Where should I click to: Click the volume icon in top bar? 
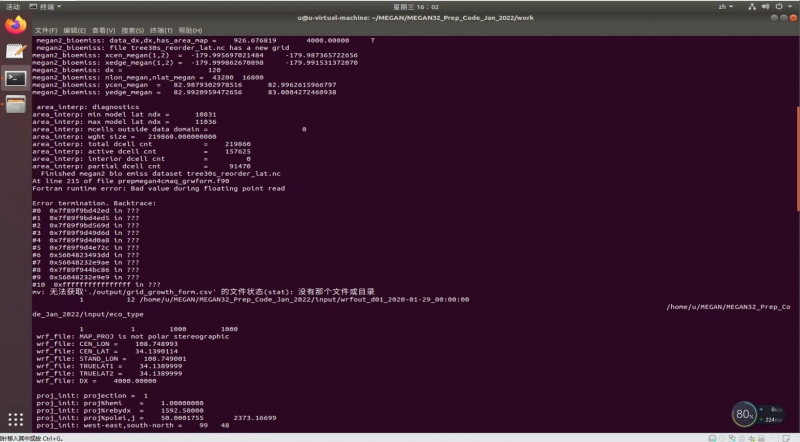point(768,6)
